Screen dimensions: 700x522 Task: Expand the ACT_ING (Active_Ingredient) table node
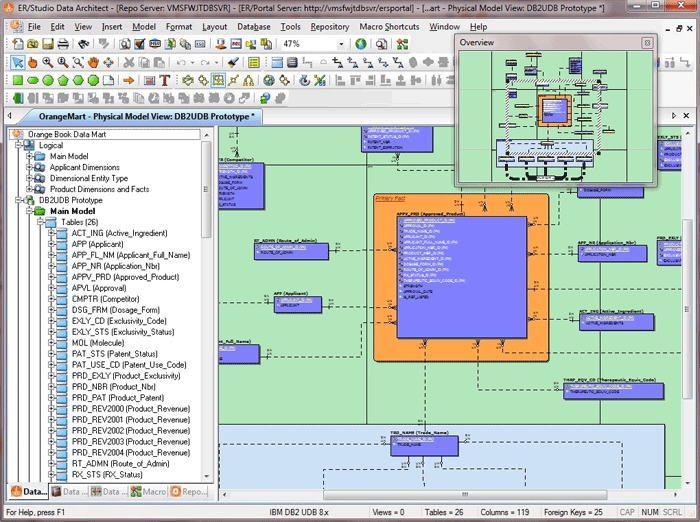[x=51, y=233]
